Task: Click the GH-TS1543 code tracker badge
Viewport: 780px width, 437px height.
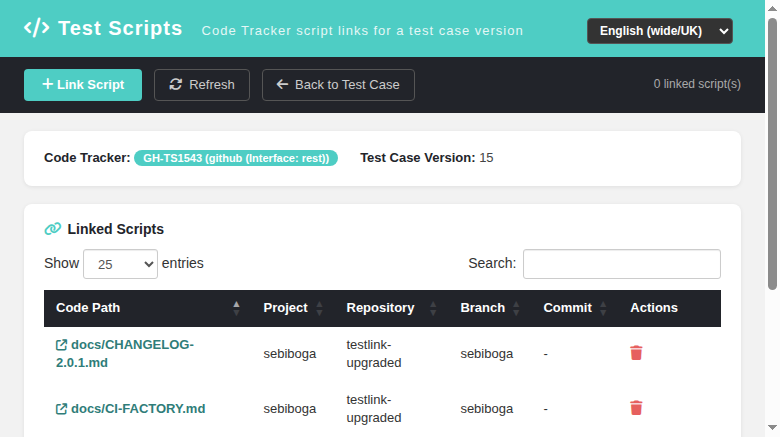Action: [x=236, y=158]
